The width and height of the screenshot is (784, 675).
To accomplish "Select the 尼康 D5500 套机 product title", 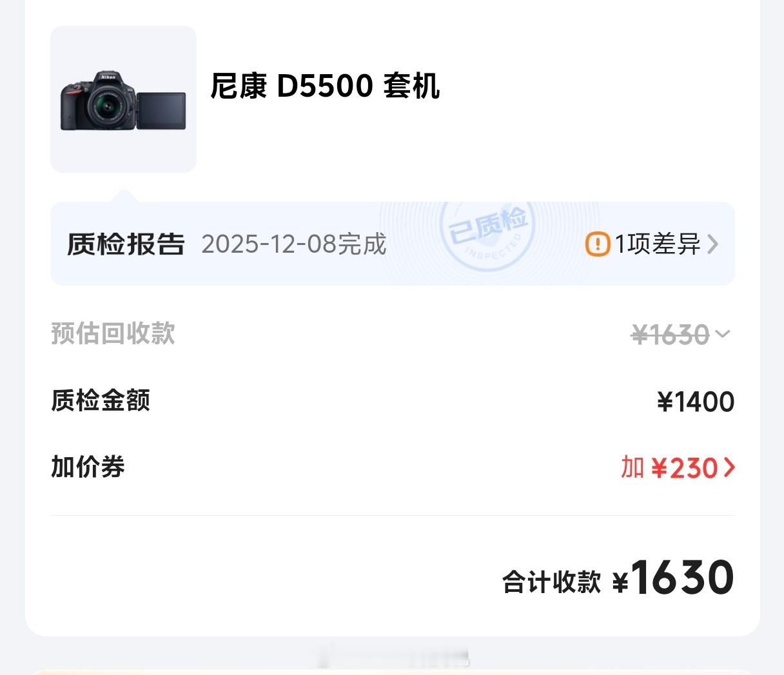I will tap(325, 86).
